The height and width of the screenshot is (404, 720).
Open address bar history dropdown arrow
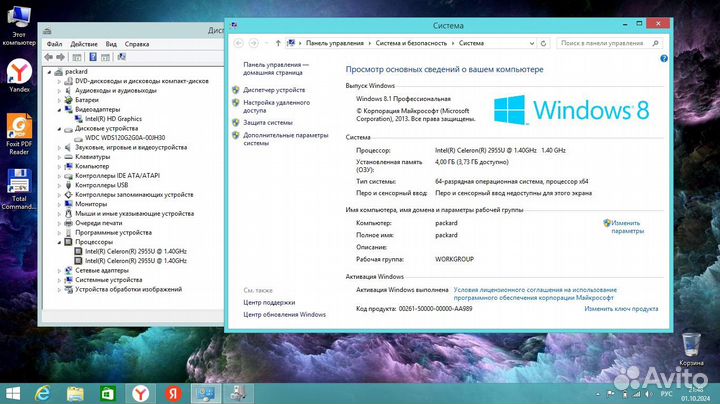pos(532,43)
